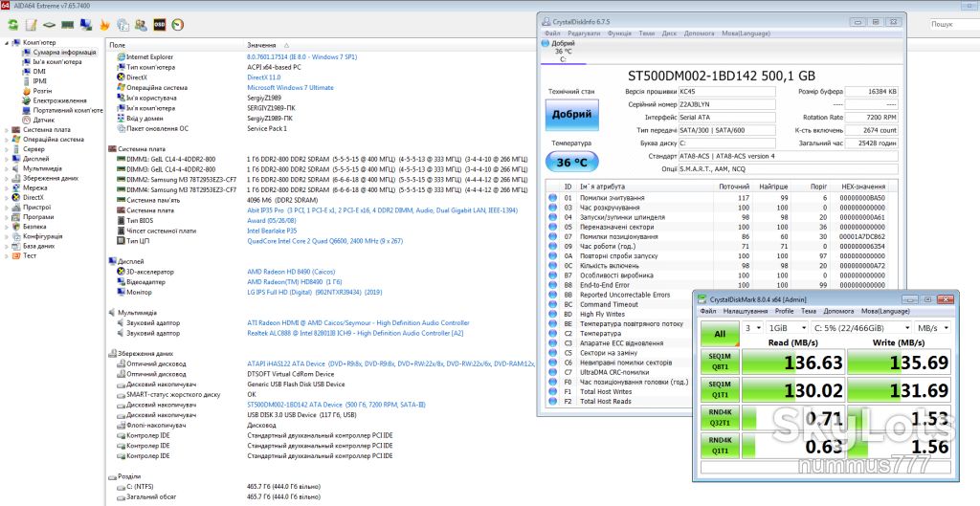Expand the Збереження даних tree branch
This screenshot has height=506, width=980.
pos(7,178)
